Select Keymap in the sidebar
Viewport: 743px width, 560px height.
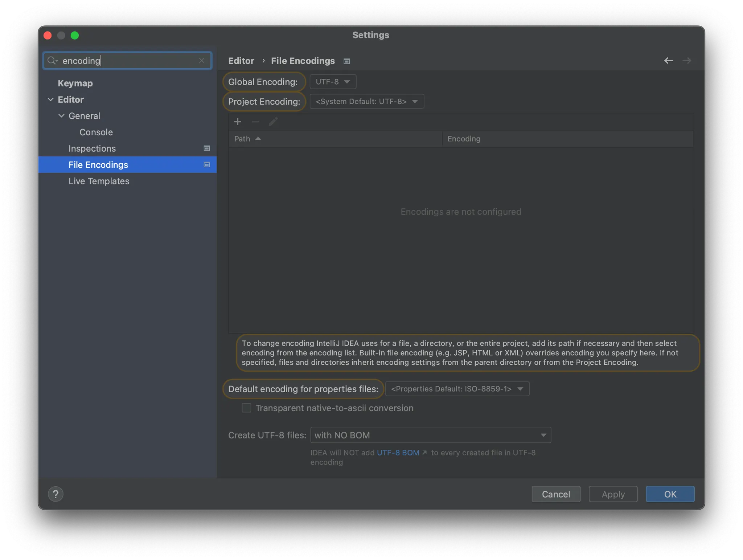75,83
